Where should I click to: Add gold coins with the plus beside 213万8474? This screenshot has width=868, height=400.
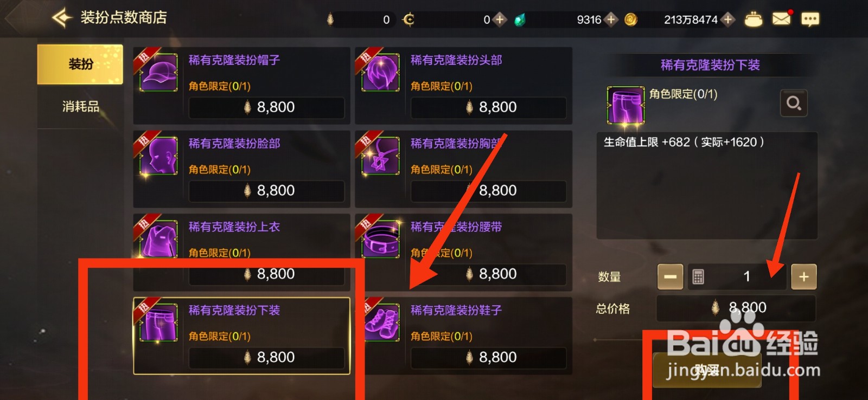pos(728,20)
